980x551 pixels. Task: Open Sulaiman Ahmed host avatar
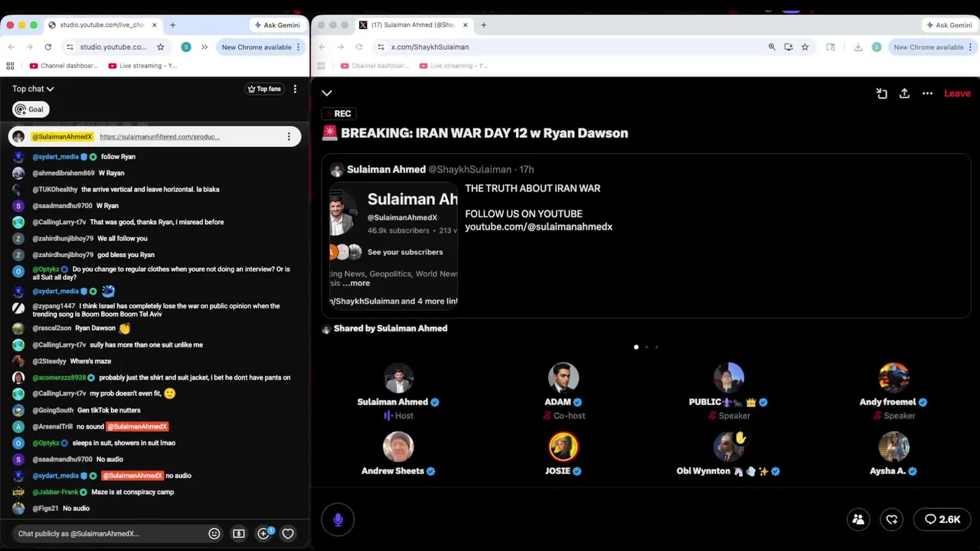398,378
